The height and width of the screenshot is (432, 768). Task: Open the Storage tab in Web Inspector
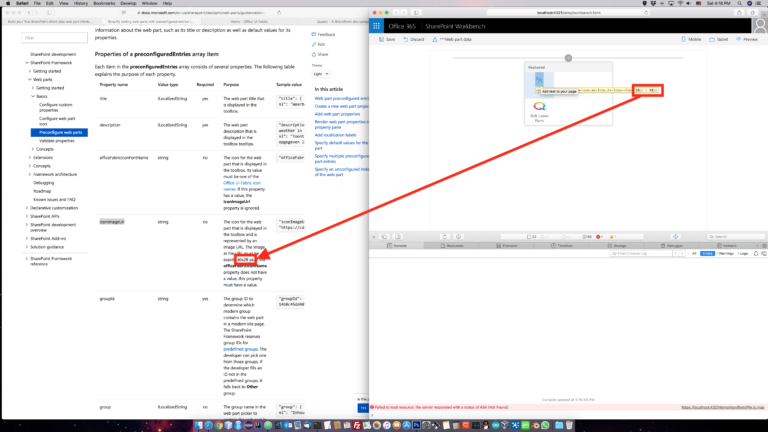pyautogui.click(x=616, y=245)
